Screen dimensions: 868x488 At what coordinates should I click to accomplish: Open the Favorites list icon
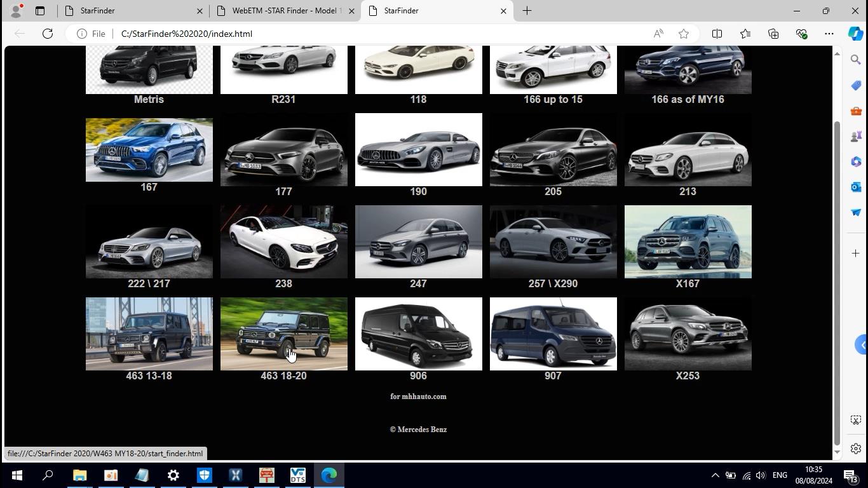point(745,34)
